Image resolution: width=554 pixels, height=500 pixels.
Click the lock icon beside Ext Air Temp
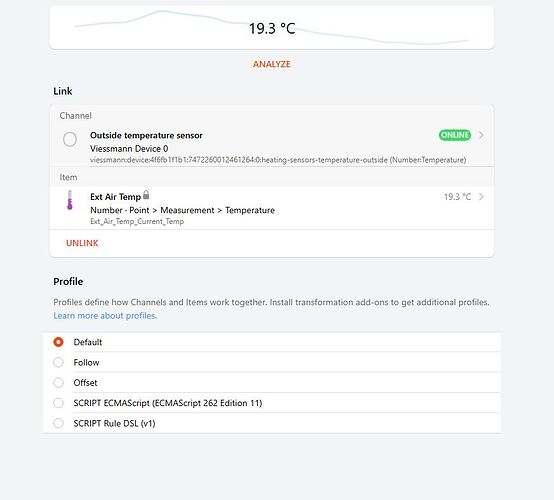(146, 195)
